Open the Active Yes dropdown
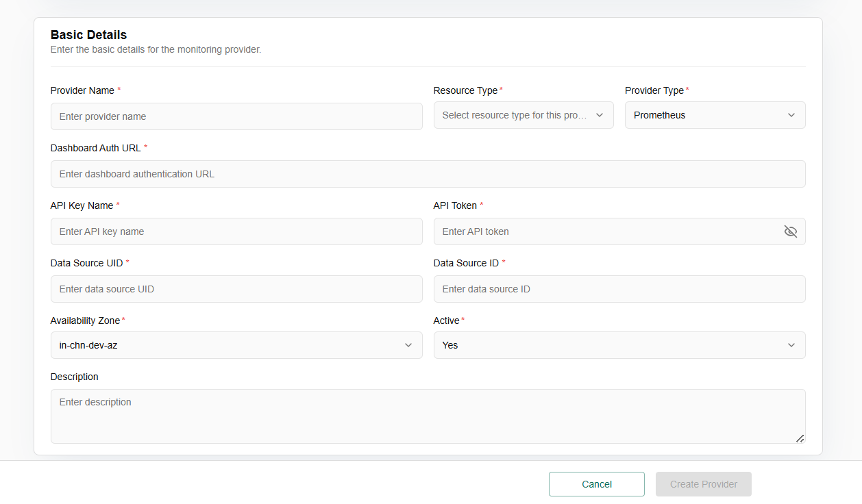This screenshot has width=862, height=504. [x=610, y=345]
